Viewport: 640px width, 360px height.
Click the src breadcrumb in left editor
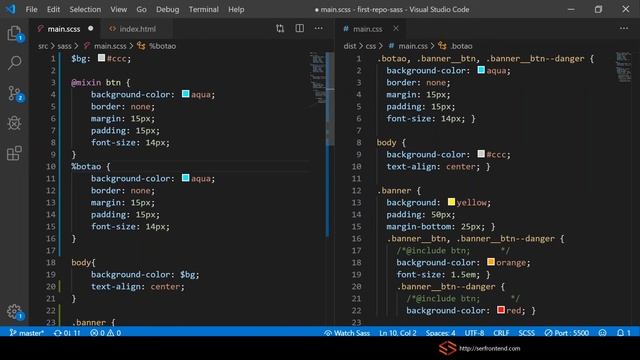point(43,46)
